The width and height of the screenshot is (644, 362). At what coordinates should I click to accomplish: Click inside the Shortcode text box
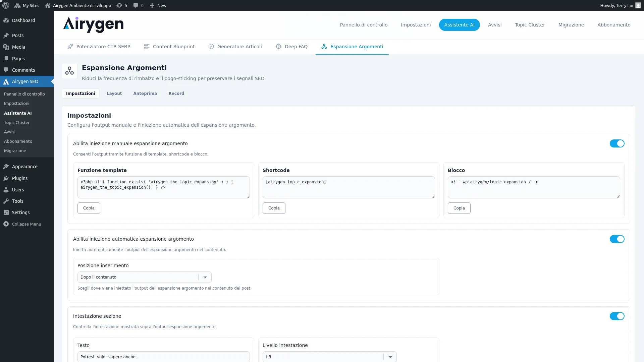[349, 187]
